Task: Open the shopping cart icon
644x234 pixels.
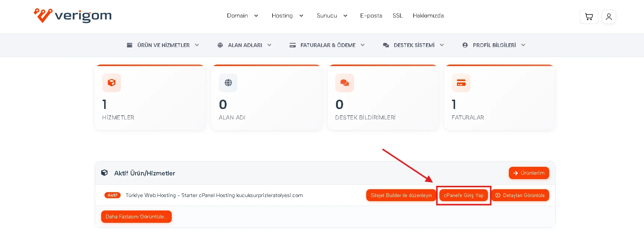Action: [589, 17]
